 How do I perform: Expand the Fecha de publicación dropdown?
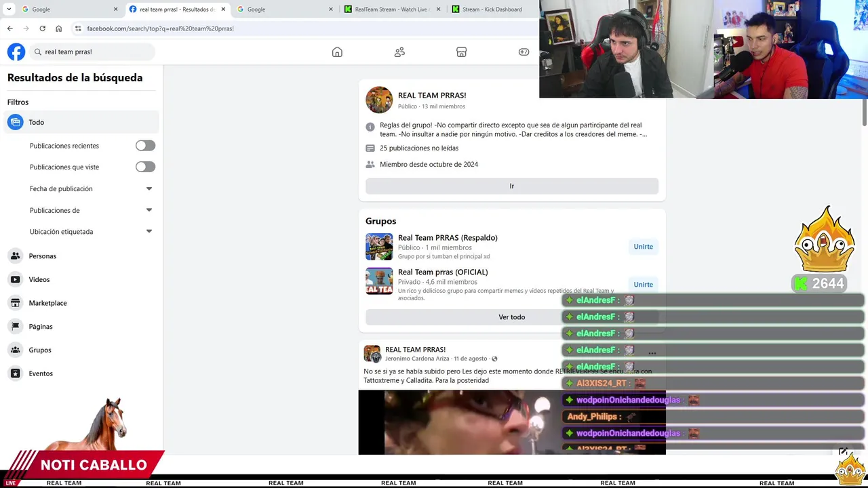pyautogui.click(x=149, y=188)
